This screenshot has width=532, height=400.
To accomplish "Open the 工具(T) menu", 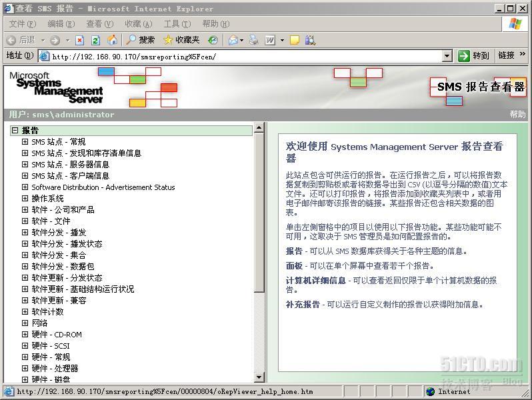I will coord(177,24).
